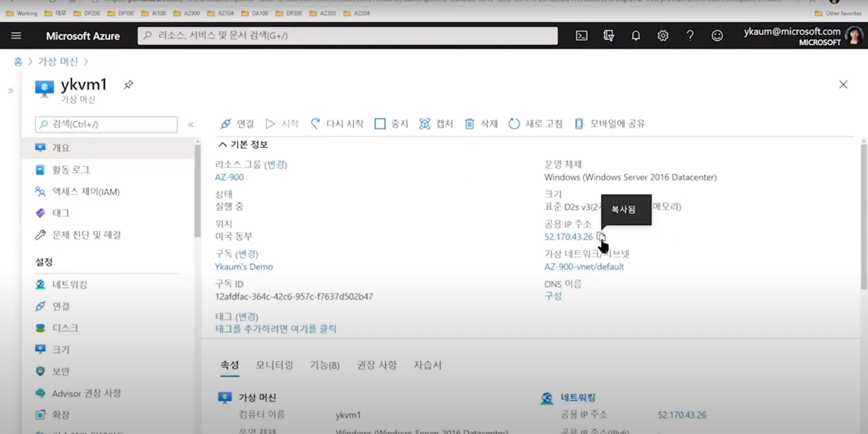Switch to the 기능(8) tab
Image resolution: width=868 pixels, height=434 pixels.
[x=325, y=365]
